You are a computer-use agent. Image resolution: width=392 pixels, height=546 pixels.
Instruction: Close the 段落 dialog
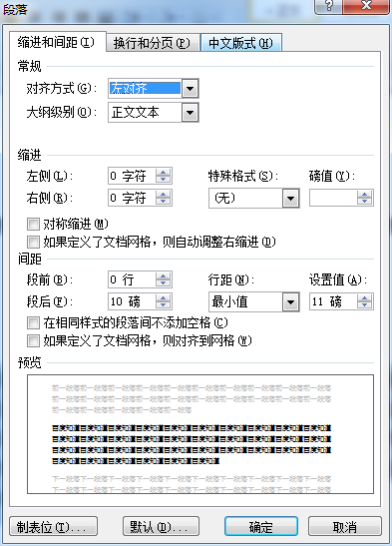point(366,6)
